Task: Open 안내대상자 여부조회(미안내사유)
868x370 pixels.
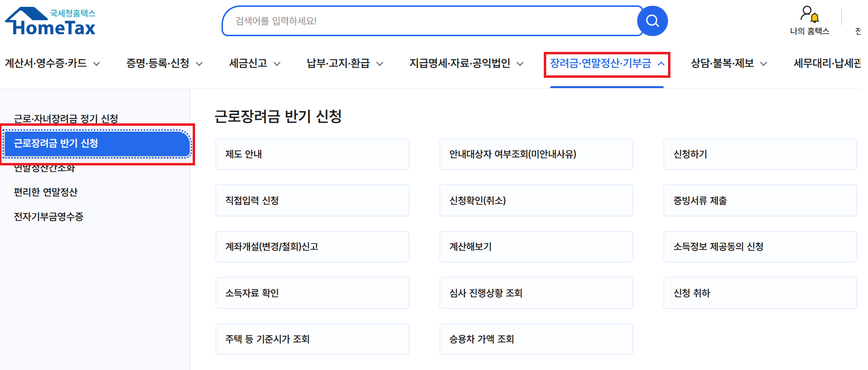Action: (x=536, y=154)
